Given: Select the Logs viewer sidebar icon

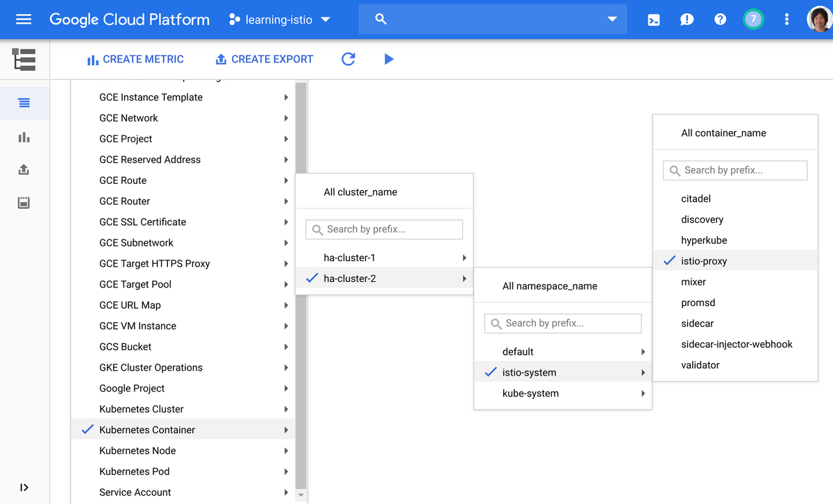Looking at the screenshot, I should pos(24,103).
